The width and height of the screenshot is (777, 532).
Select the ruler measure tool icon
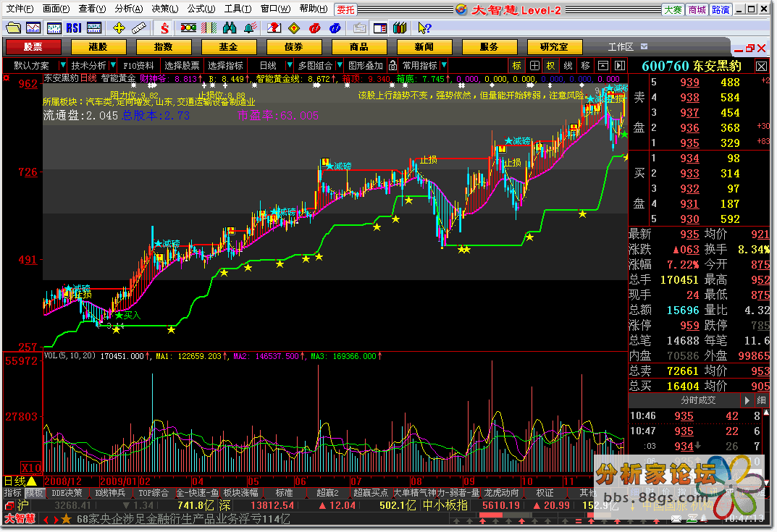tap(139, 28)
